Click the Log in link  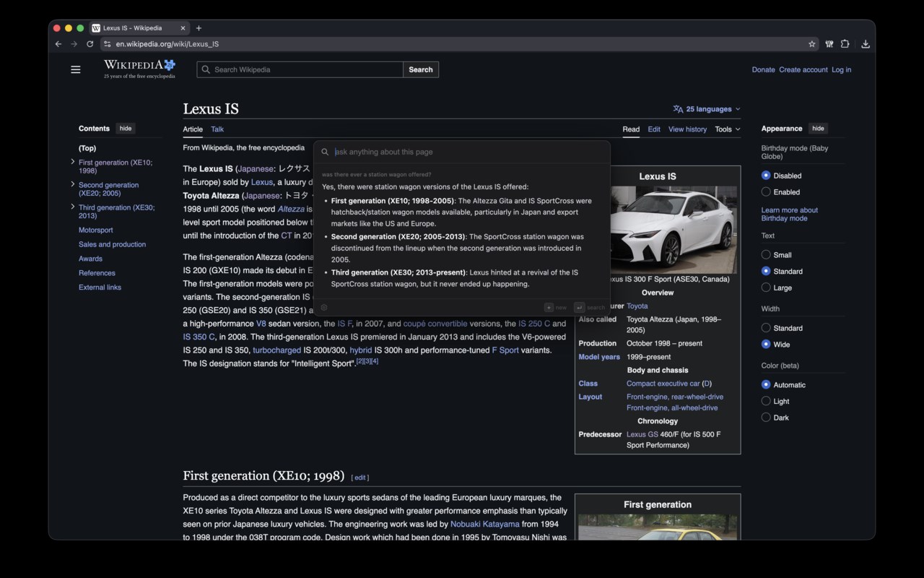(841, 70)
